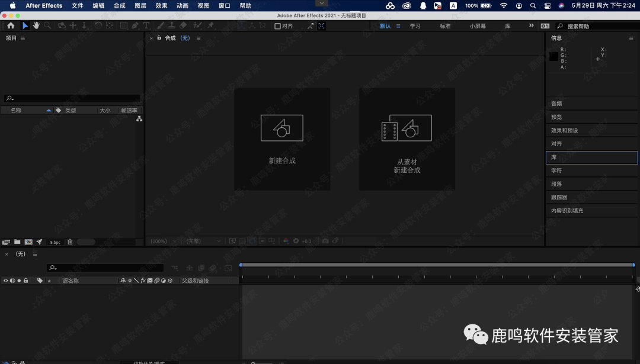The width and height of the screenshot is (640, 364).
Task: Toggle the video eye column switch in timeline
Action: pyautogui.click(x=5, y=281)
